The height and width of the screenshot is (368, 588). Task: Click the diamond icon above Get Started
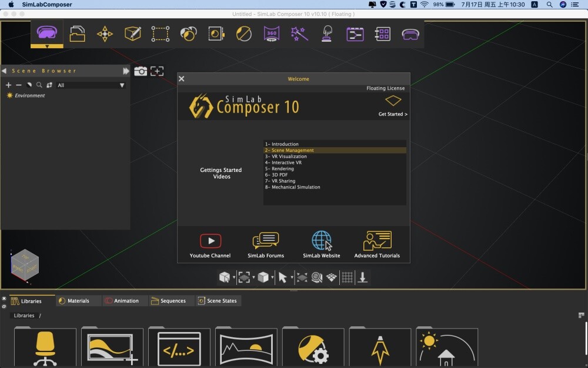coord(393,101)
